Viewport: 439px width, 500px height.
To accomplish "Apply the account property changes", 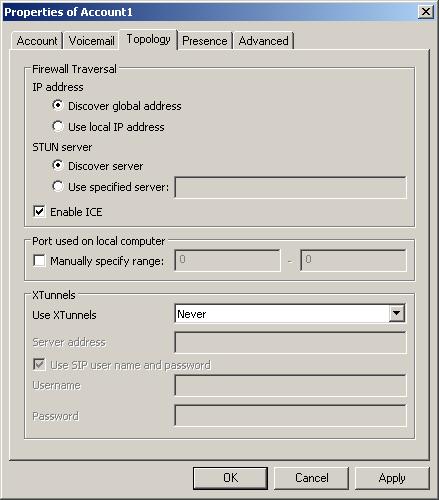I will click(392, 478).
